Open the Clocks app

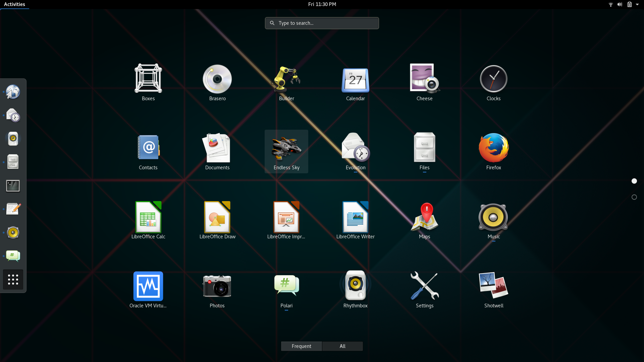point(494,82)
